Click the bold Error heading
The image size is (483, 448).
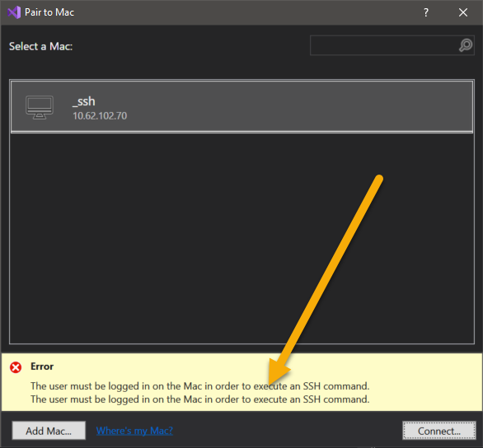(x=42, y=366)
